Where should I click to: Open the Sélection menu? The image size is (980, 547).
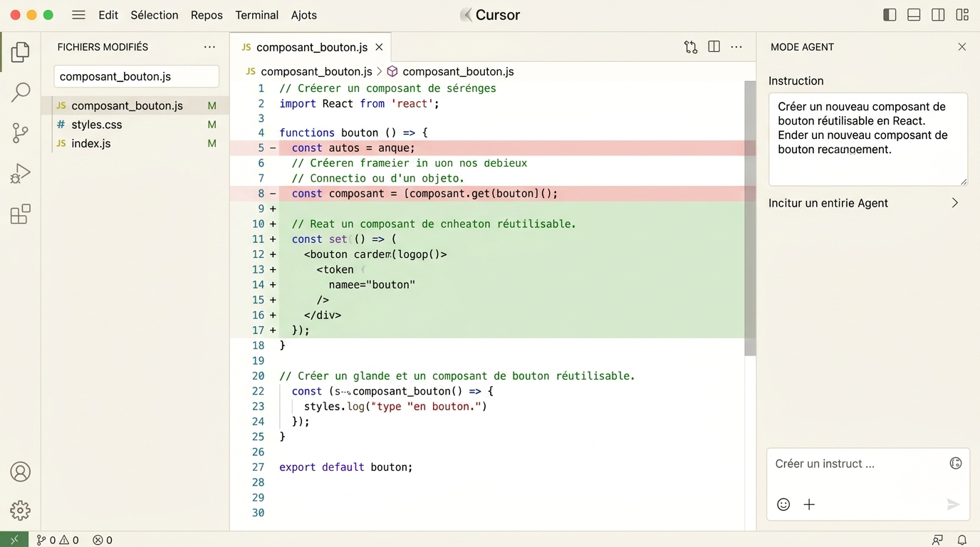(x=155, y=15)
